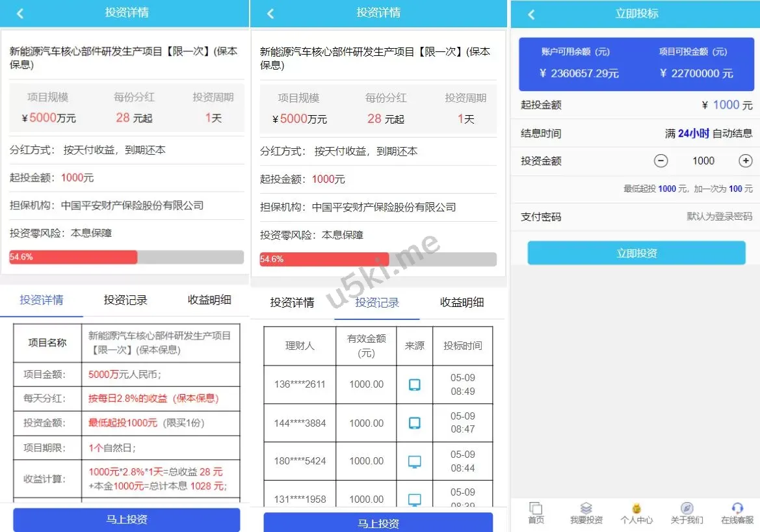Image resolution: width=760 pixels, height=532 pixels.
Task: Tap 马上投资 button below the investor records table
Action: (x=378, y=523)
